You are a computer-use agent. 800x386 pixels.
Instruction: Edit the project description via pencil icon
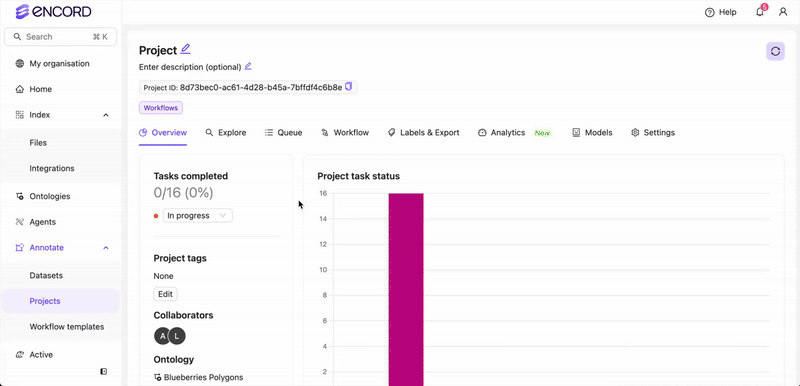248,66
